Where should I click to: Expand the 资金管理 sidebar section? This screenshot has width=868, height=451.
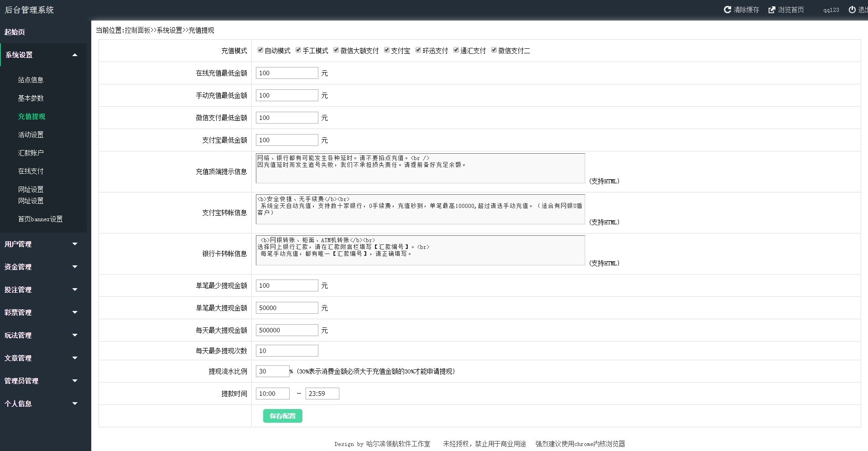pos(75,267)
